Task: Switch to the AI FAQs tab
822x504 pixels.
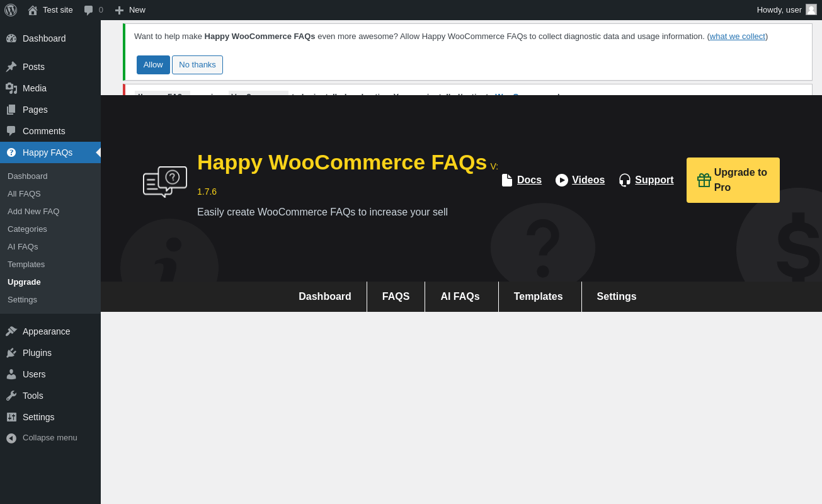Action: (x=460, y=297)
